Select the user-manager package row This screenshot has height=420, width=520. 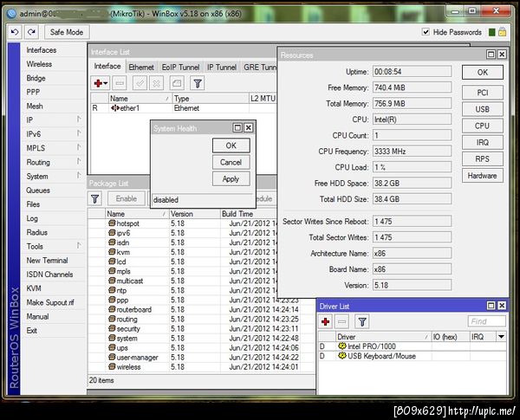pos(201,358)
